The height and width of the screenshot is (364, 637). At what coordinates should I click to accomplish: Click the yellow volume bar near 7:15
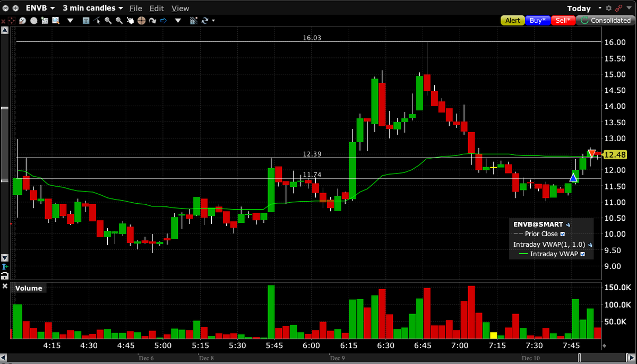pos(493,335)
